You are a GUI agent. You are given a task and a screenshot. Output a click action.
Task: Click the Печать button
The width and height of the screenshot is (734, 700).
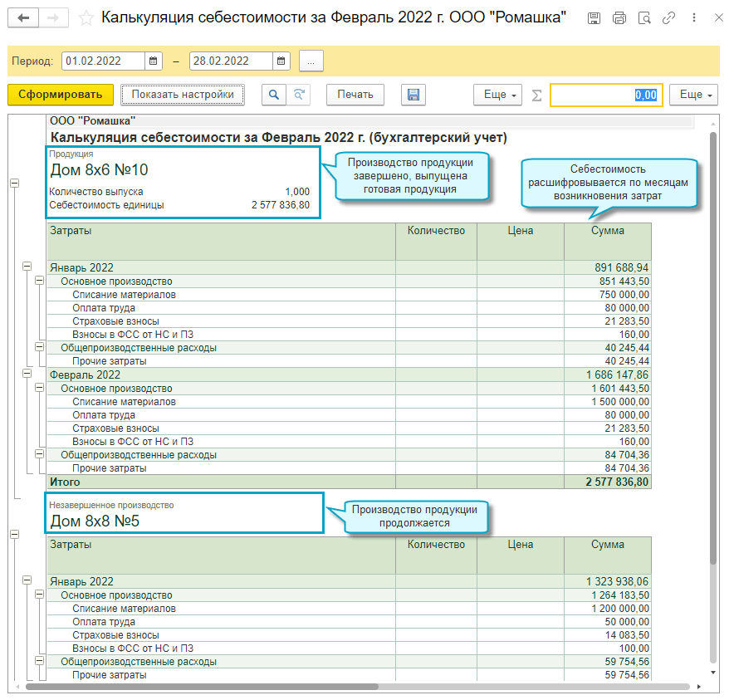(x=355, y=95)
